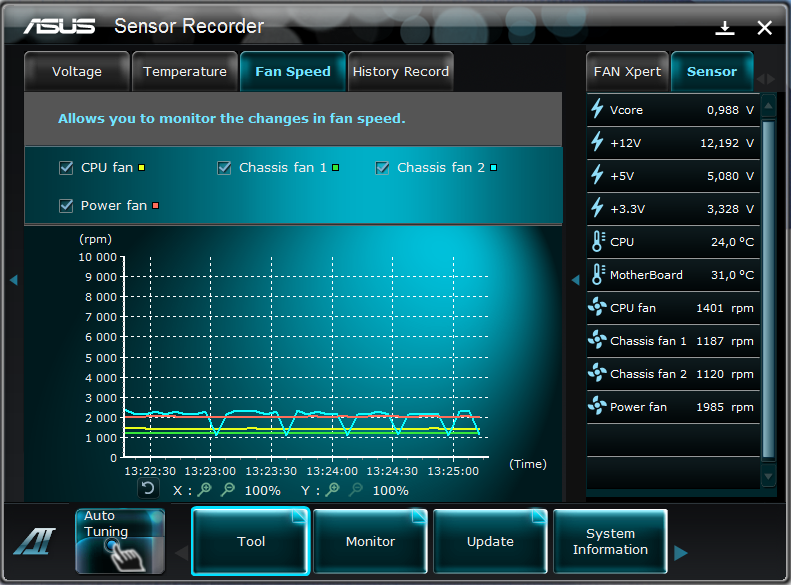Uncheck the Chassis fan 1 checkbox
The height and width of the screenshot is (585, 791).
point(224,167)
